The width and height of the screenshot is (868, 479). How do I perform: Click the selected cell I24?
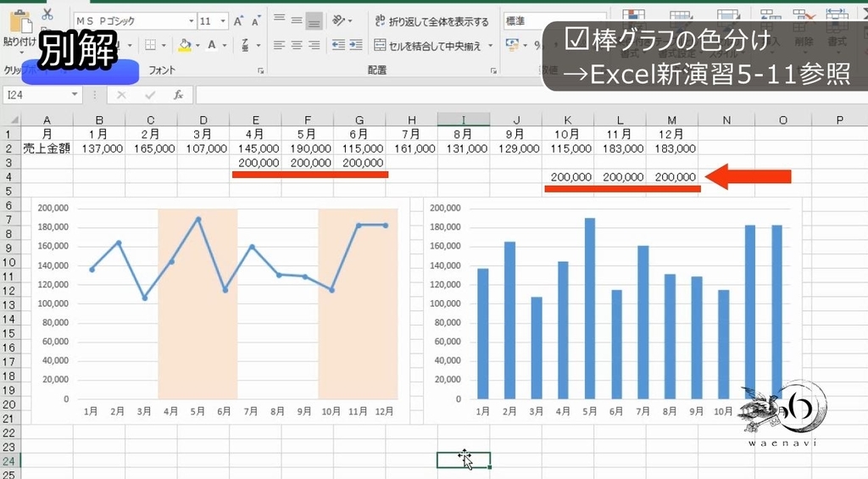[x=464, y=460]
